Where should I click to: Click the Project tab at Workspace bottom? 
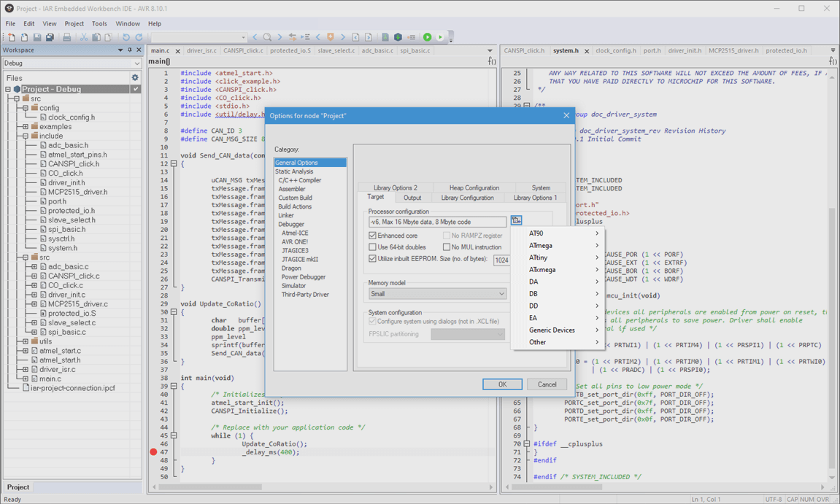tap(18, 487)
